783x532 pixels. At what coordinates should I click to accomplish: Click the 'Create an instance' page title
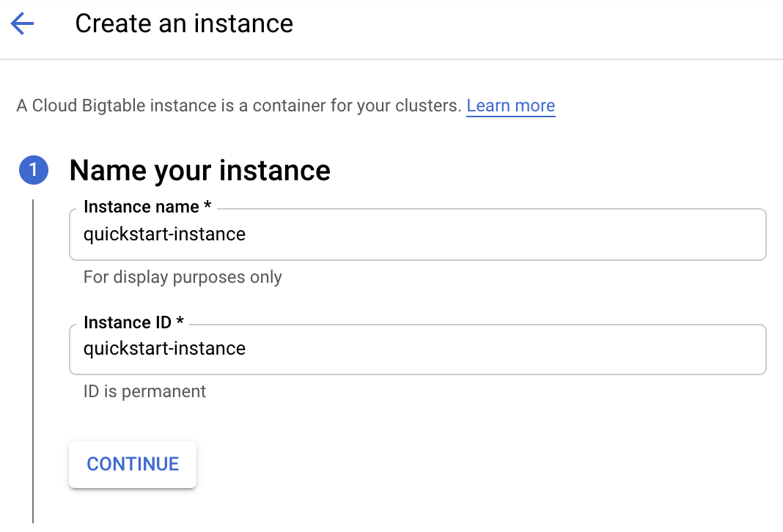(x=184, y=23)
